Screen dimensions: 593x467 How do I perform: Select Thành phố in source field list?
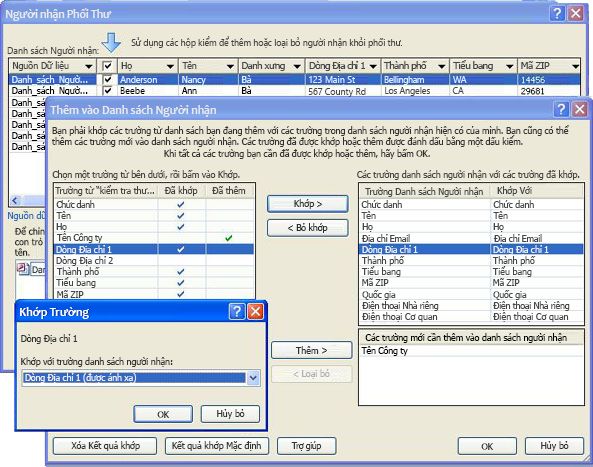pyautogui.click(x=154, y=272)
